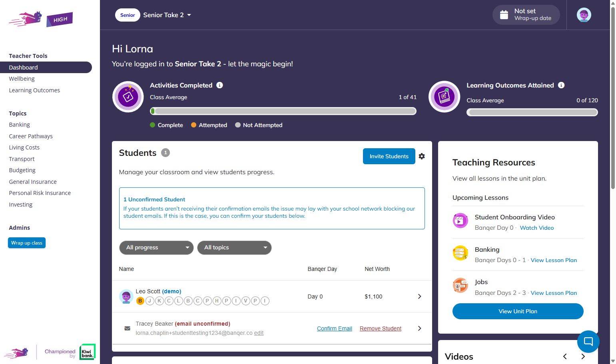
Task: Open the Investing topic
Action: [x=20, y=205]
